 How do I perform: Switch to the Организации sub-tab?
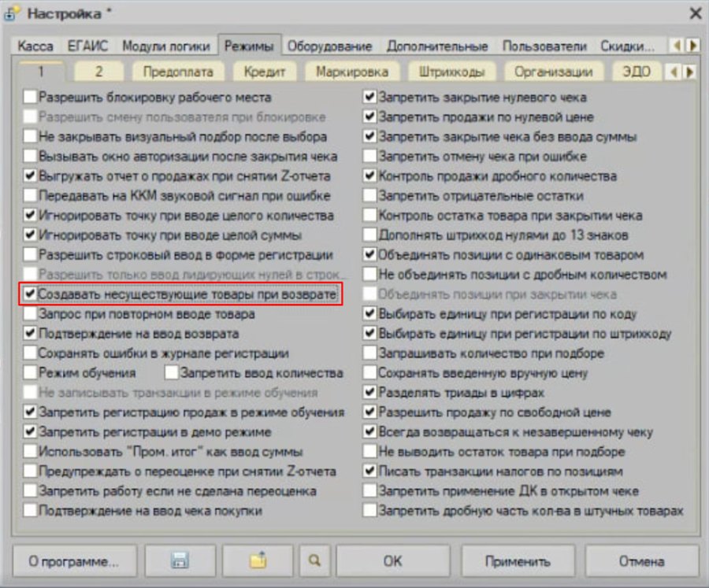[x=554, y=72]
